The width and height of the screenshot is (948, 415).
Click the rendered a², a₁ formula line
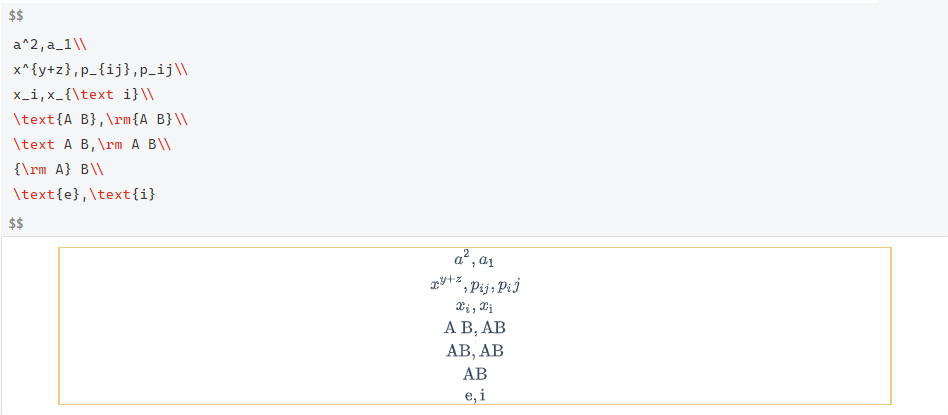click(474, 261)
